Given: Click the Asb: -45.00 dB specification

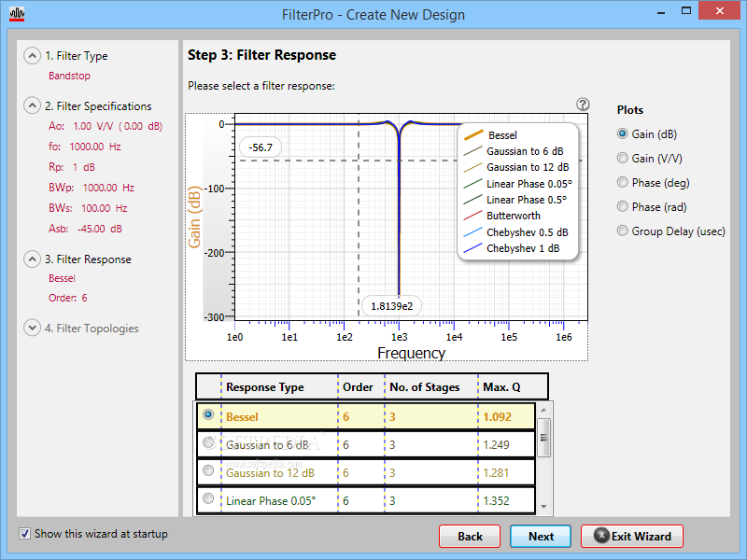Looking at the screenshot, I should point(85,229).
